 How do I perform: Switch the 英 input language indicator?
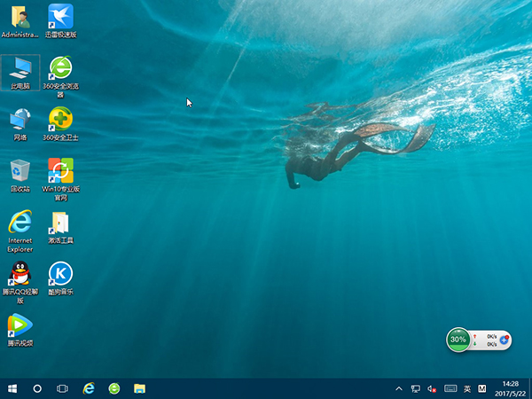[466, 388]
